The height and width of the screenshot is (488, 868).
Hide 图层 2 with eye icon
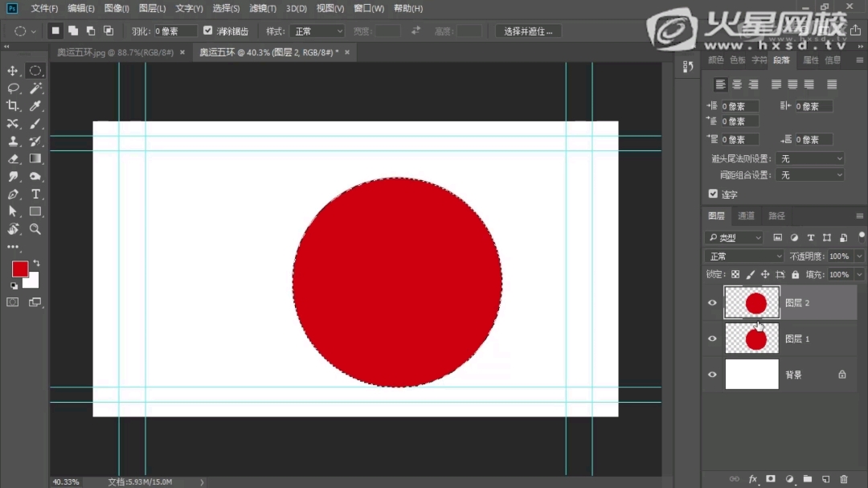pyautogui.click(x=712, y=303)
